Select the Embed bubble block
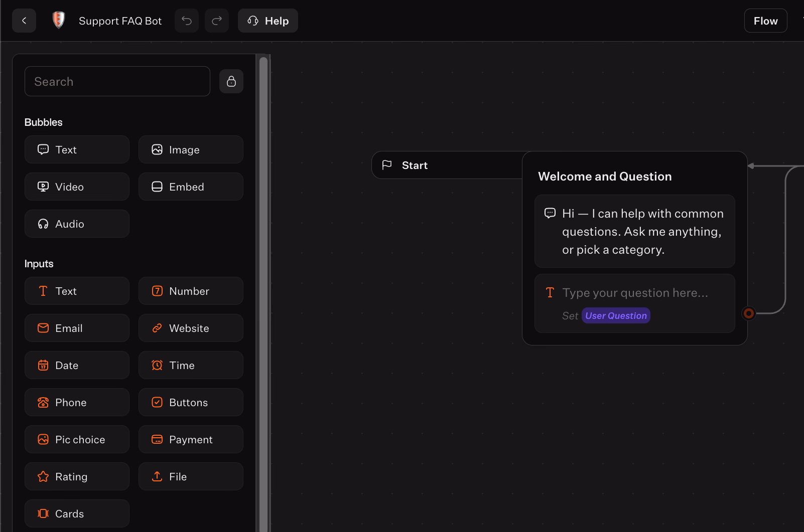The width and height of the screenshot is (804, 532). (x=191, y=187)
